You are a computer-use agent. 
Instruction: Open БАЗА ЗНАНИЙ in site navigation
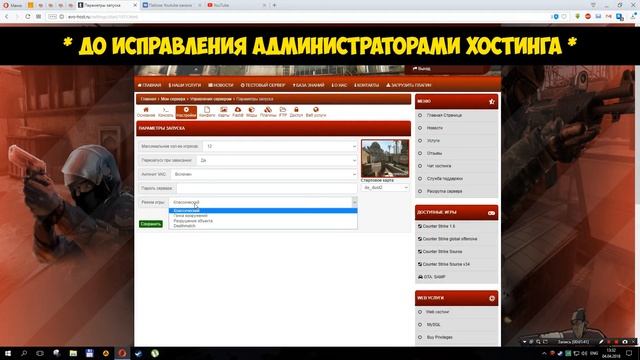(x=308, y=85)
